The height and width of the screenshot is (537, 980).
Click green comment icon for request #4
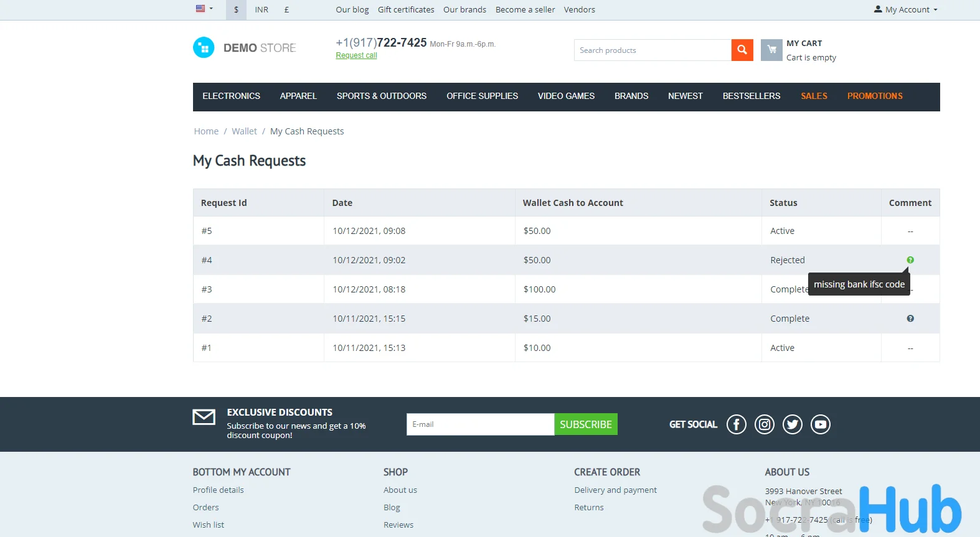tap(910, 260)
